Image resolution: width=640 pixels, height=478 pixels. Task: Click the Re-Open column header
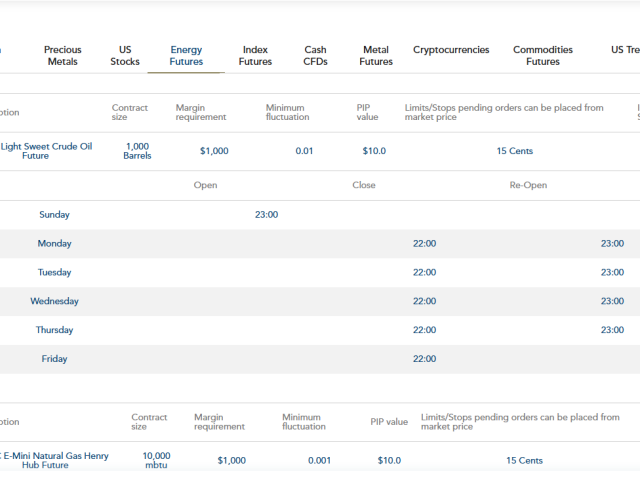click(x=528, y=186)
